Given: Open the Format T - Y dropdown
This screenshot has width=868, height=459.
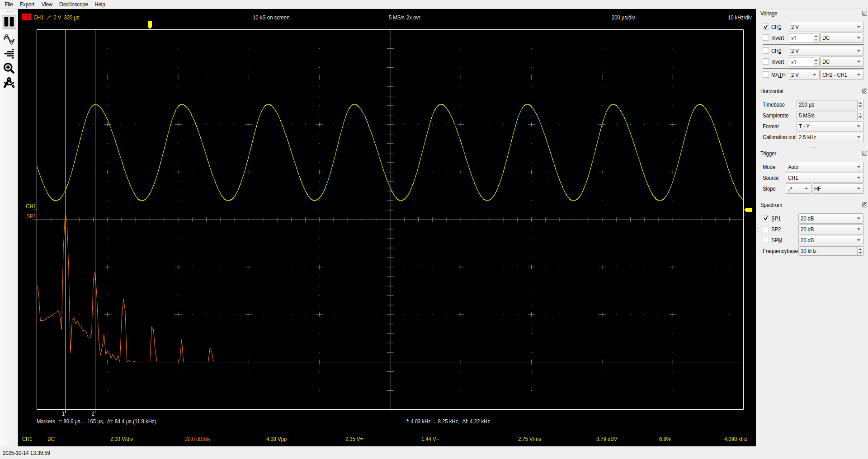Looking at the screenshot, I should coord(830,126).
